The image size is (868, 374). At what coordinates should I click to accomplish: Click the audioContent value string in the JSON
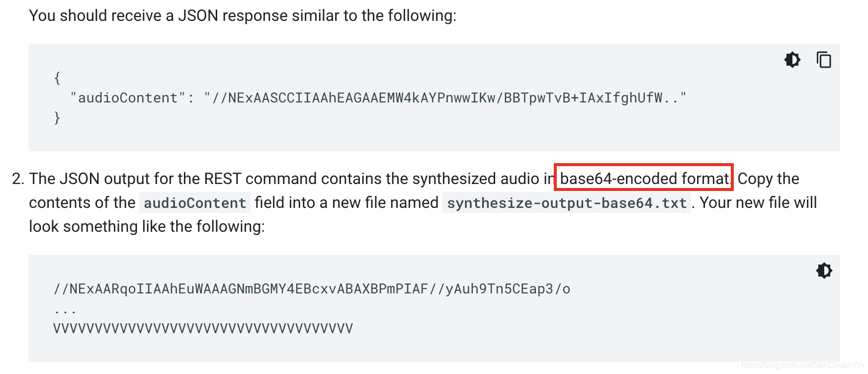coord(447,97)
